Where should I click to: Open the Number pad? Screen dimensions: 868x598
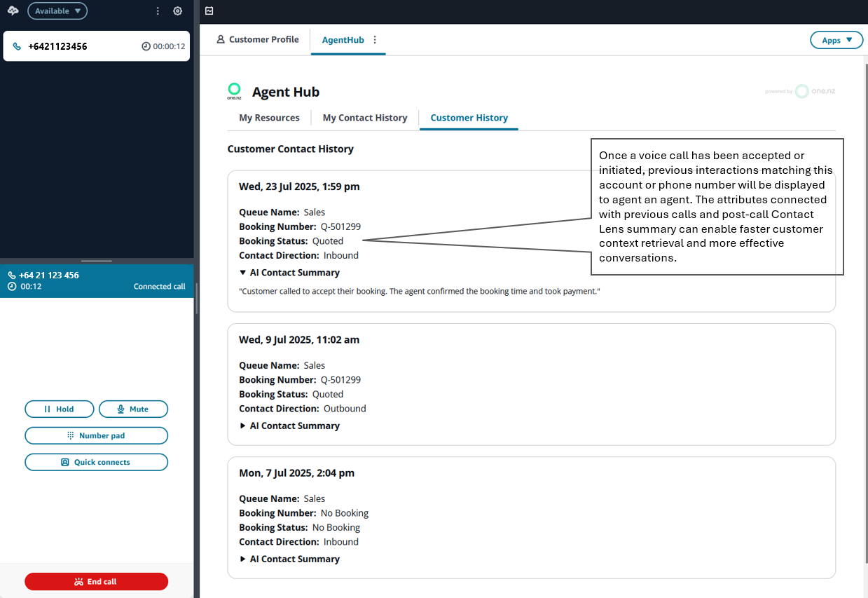coord(96,435)
